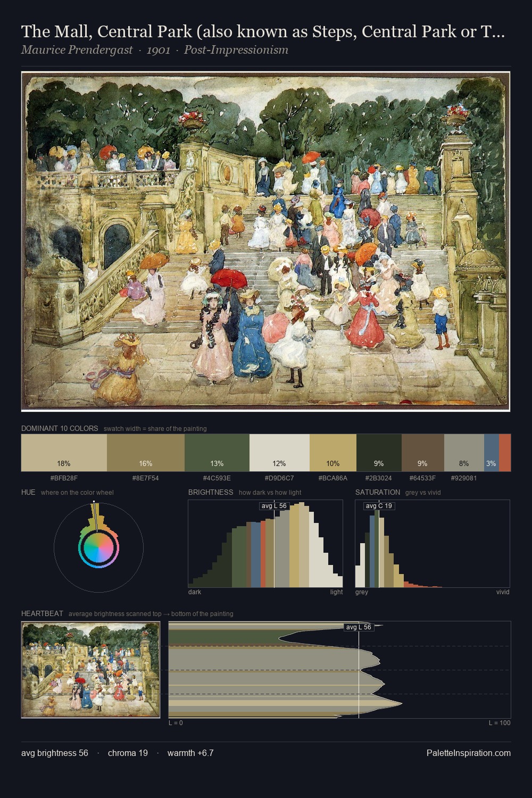
Task: Click the painting title heading
Action: [x=263, y=31]
